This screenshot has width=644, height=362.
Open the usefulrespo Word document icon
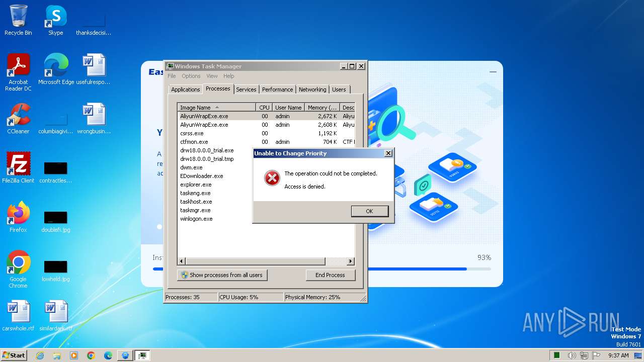pyautogui.click(x=94, y=69)
